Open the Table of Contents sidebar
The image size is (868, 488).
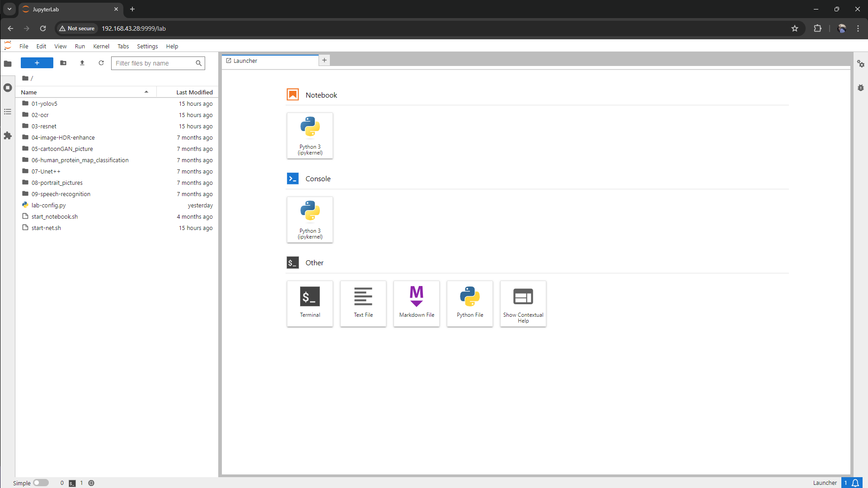click(8, 112)
